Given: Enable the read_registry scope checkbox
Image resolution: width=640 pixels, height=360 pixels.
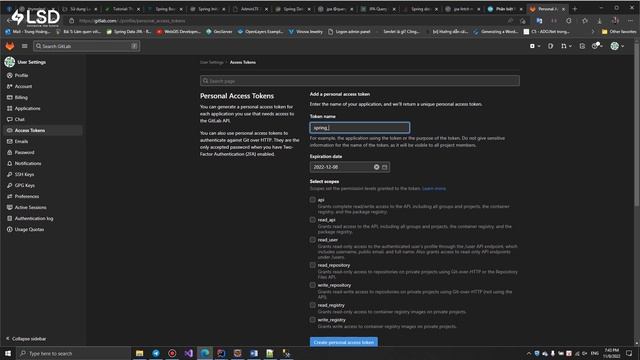Looking at the screenshot, I should (313, 305).
